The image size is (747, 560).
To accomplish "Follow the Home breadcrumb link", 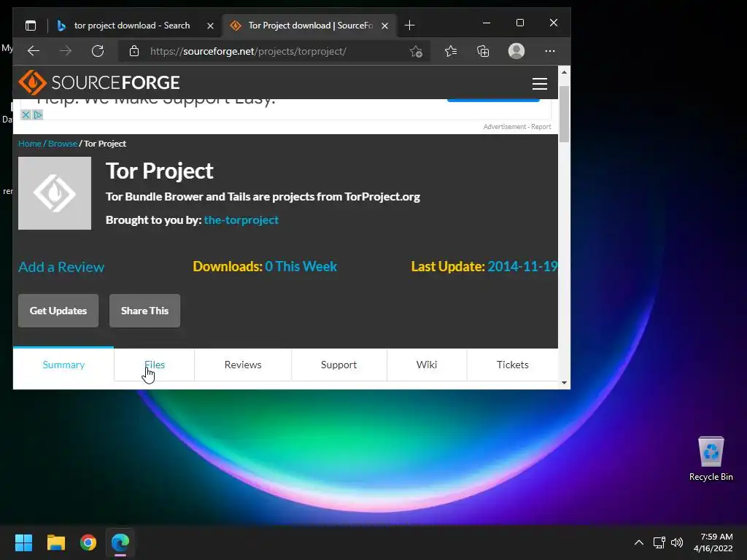I will click(x=29, y=144).
